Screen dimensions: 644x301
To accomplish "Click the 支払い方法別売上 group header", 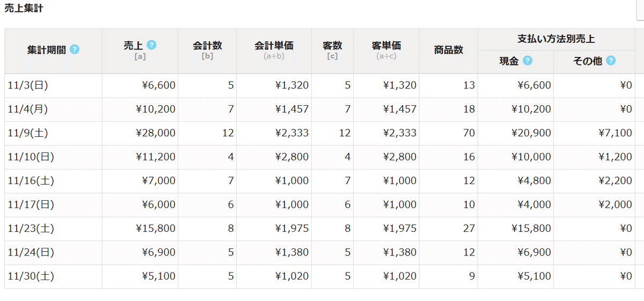I will [x=556, y=39].
